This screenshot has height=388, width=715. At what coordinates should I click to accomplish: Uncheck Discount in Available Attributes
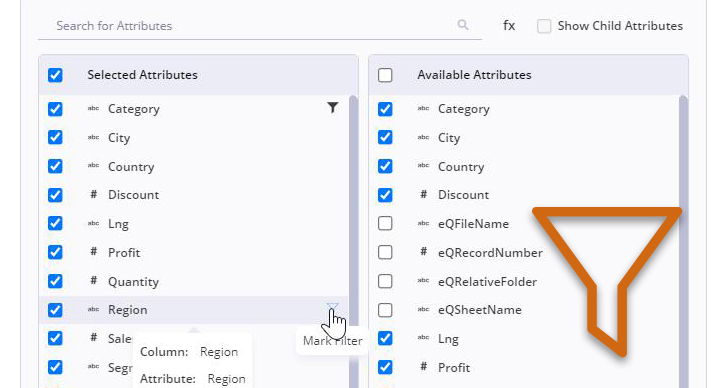click(x=385, y=195)
